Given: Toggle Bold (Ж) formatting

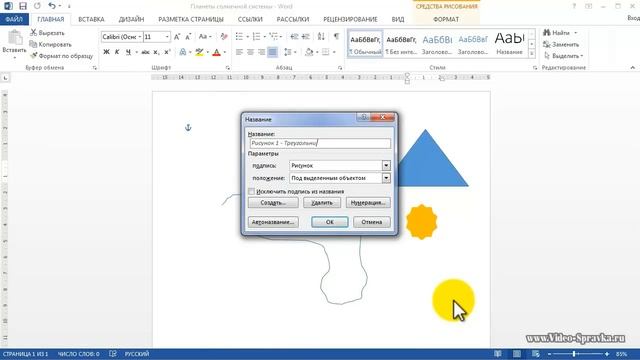Looking at the screenshot, I should coord(106,52).
